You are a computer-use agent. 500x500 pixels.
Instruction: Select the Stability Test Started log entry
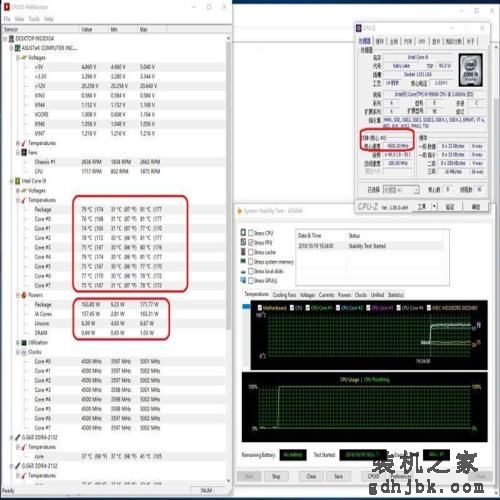coord(370,246)
